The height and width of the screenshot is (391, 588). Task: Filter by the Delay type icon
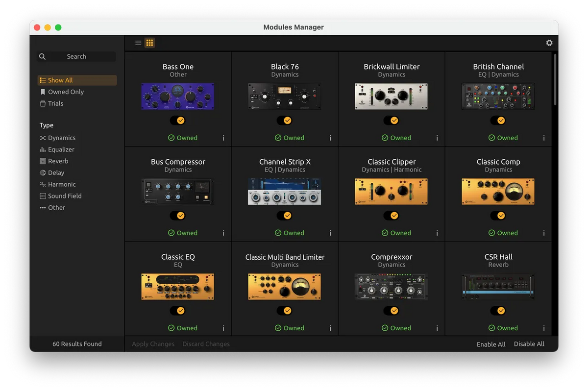(43, 172)
